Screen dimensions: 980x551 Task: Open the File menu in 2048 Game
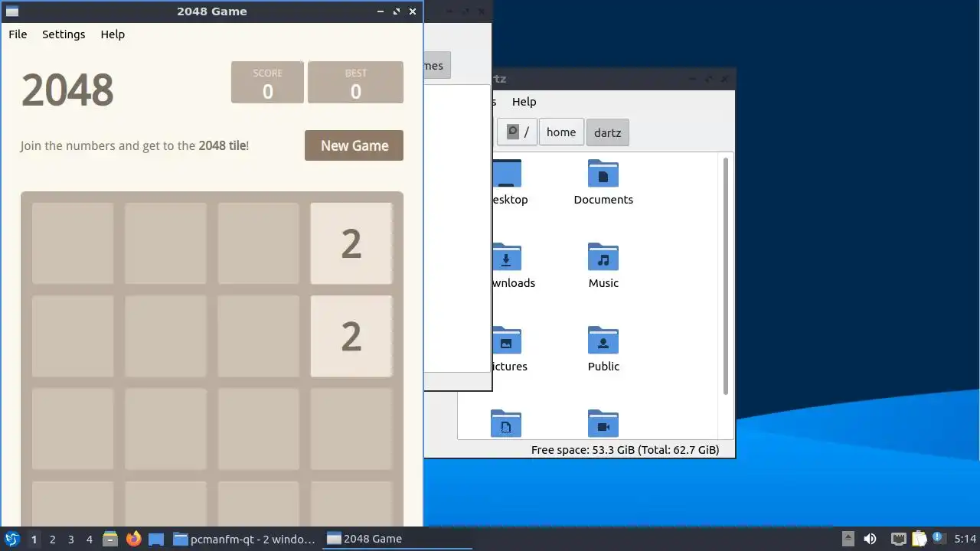click(18, 34)
